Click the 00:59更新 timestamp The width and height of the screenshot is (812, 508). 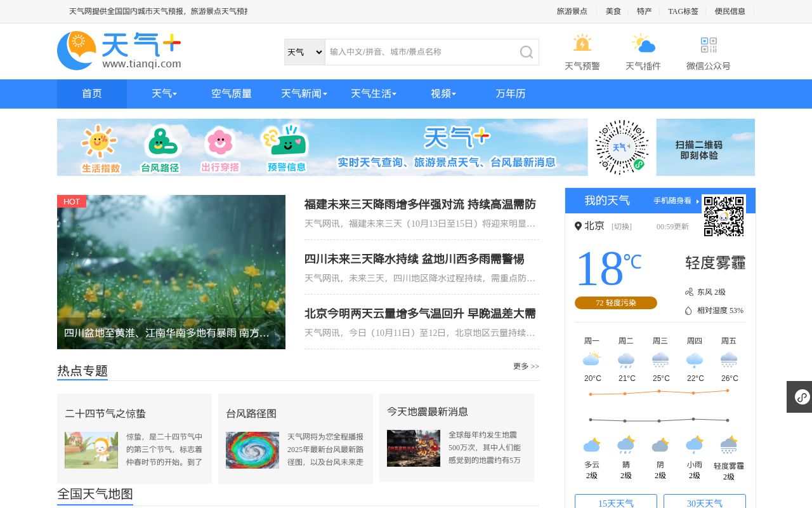[x=672, y=227]
